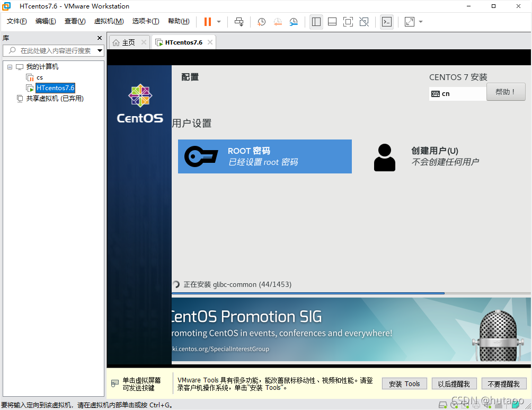This screenshot has width=532, height=410.
Task: Click the CentOS logo in installer
Action: click(140, 103)
